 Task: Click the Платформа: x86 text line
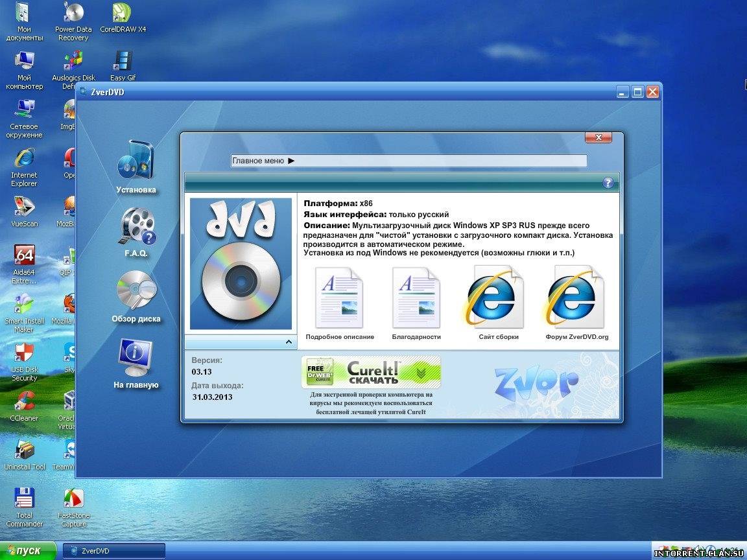(338, 204)
